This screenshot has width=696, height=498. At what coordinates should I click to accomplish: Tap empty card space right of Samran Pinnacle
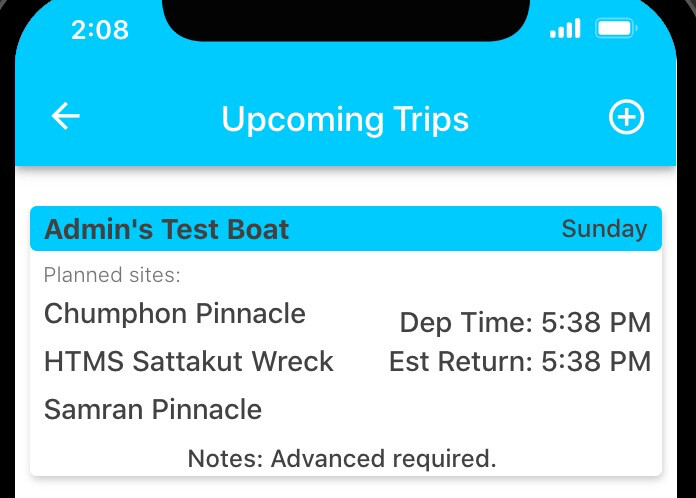pyautogui.click(x=480, y=410)
